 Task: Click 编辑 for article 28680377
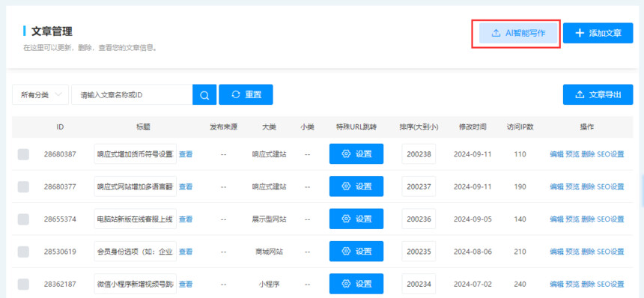tap(556, 186)
